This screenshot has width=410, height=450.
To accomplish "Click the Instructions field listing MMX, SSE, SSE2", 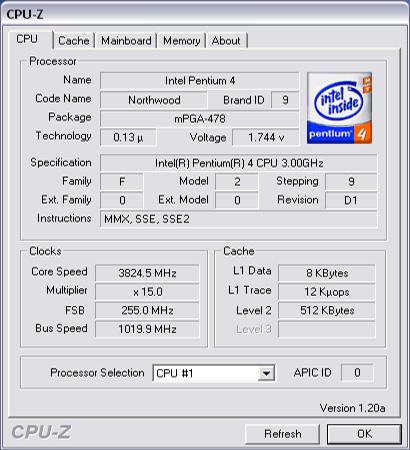I will point(239,219).
